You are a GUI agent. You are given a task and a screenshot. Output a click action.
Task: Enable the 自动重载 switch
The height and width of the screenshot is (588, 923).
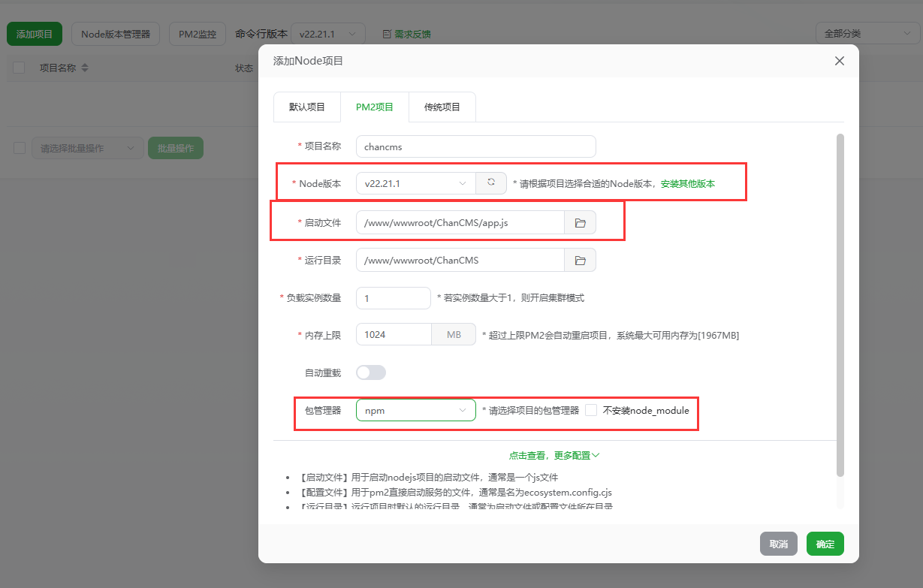[370, 372]
